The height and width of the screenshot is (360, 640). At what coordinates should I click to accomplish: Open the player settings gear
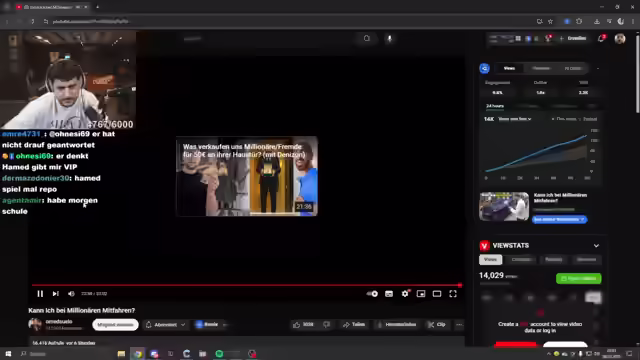coord(405,293)
